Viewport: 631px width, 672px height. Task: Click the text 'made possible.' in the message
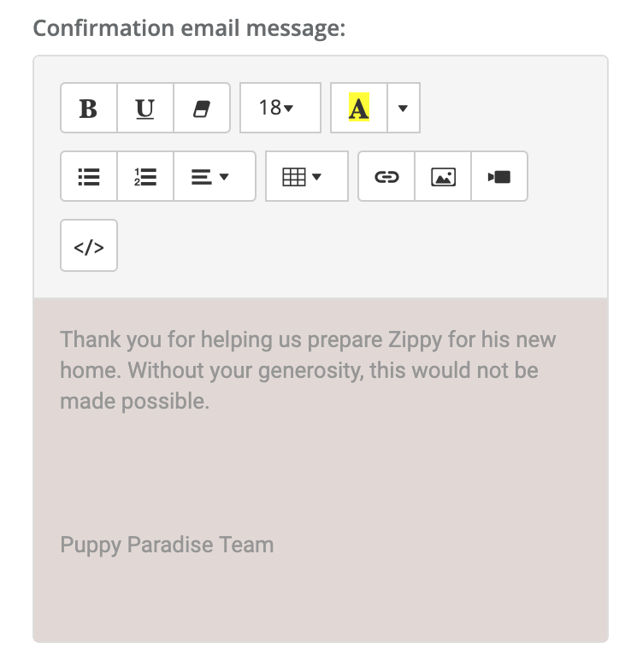[x=134, y=402]
